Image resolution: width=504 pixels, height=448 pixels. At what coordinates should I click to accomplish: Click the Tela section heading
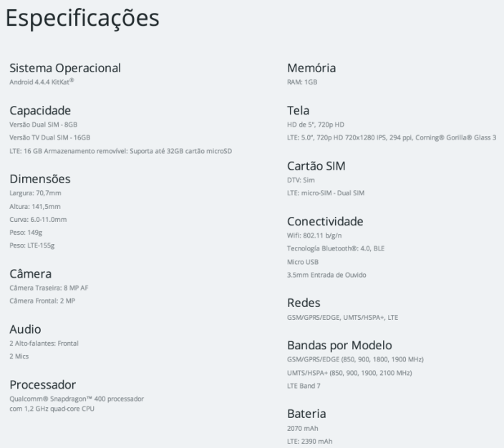[x=299, y=110]
